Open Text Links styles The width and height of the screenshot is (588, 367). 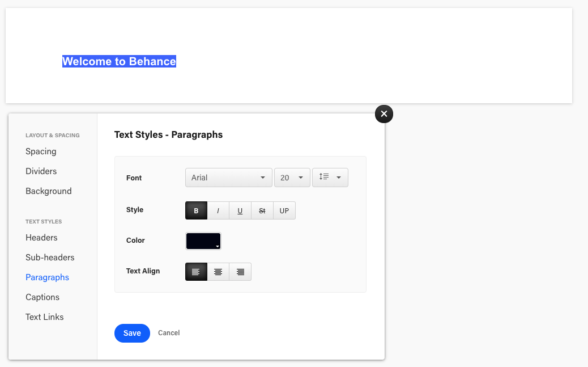point(45,317)
